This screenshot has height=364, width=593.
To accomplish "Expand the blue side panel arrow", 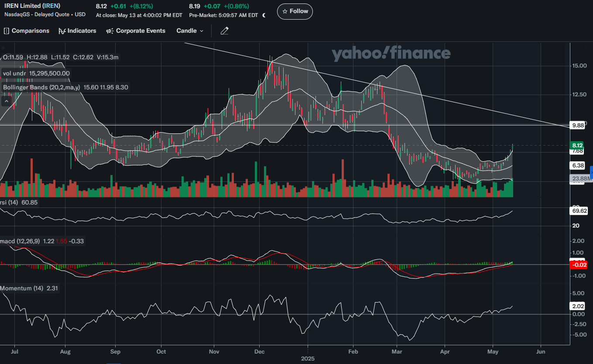I will point(591,171).
